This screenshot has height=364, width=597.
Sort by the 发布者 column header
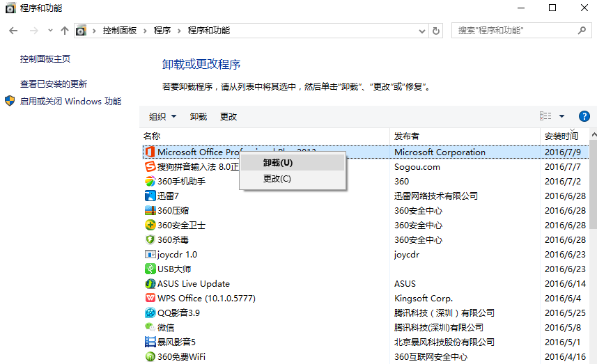[465, 136]
